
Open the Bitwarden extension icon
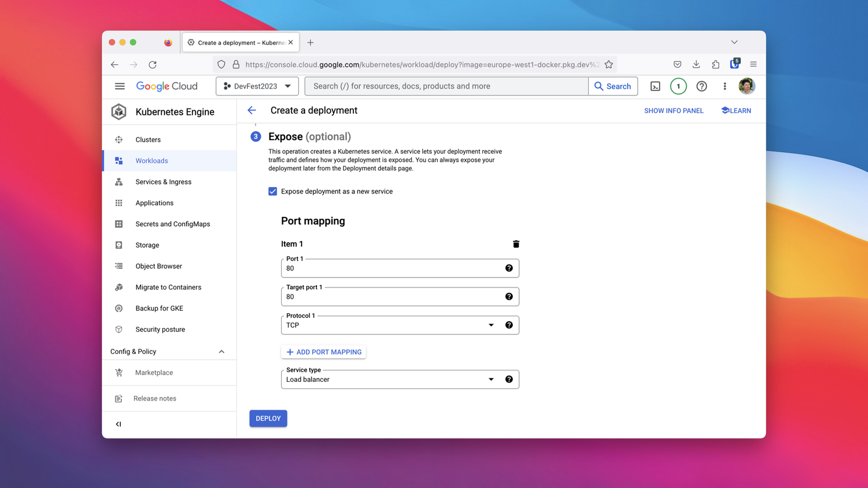pyautogui.click(x=734, y=64)
